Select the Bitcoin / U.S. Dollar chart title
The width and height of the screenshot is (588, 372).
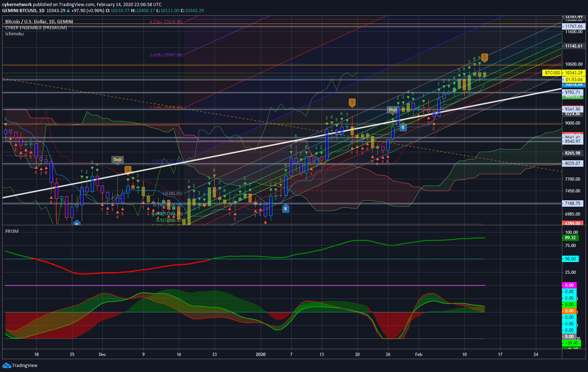[39, 21]
